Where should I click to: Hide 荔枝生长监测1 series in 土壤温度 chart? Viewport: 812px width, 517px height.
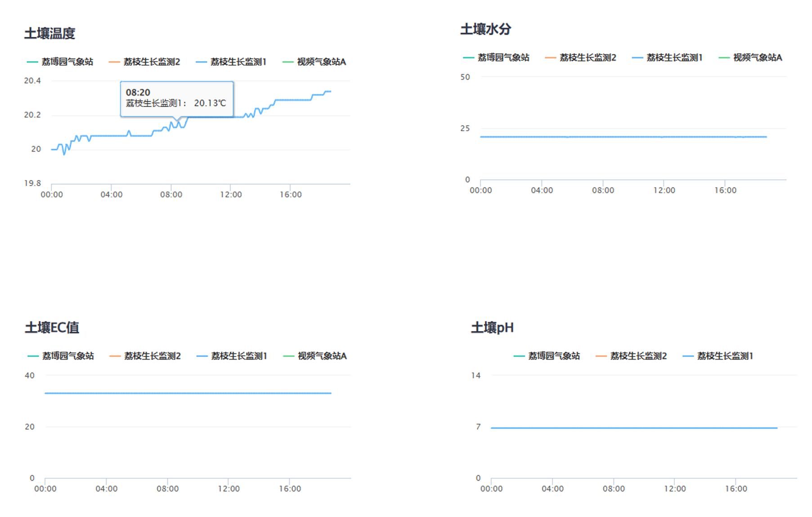point(231,62)
